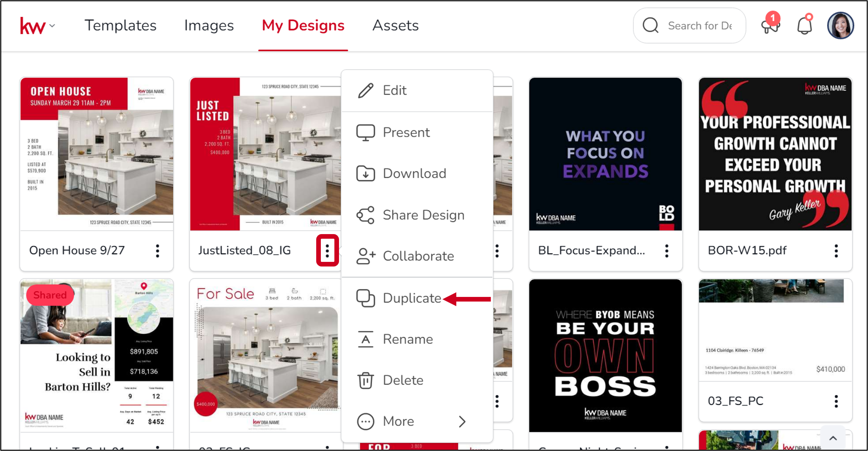Click the Delete trash can icon
The width and height of the screenshot is (868, 451).
tap(365, 381)
